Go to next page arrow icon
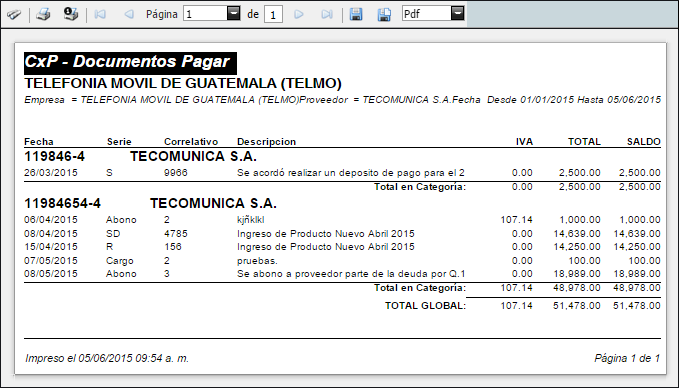Screen dimensions: 679x388 [299, 14]
